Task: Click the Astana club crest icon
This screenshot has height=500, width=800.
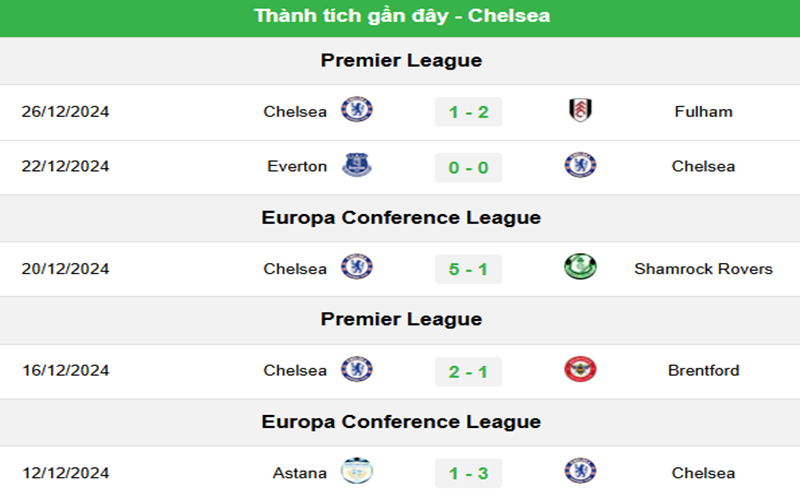Action: pos(357,472)
